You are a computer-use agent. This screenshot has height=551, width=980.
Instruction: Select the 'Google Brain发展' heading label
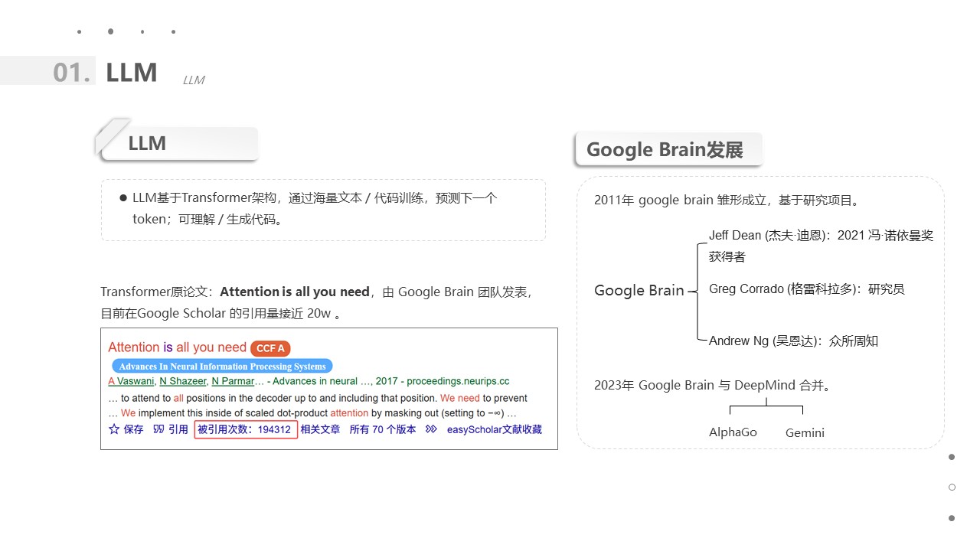coord(665,149)
